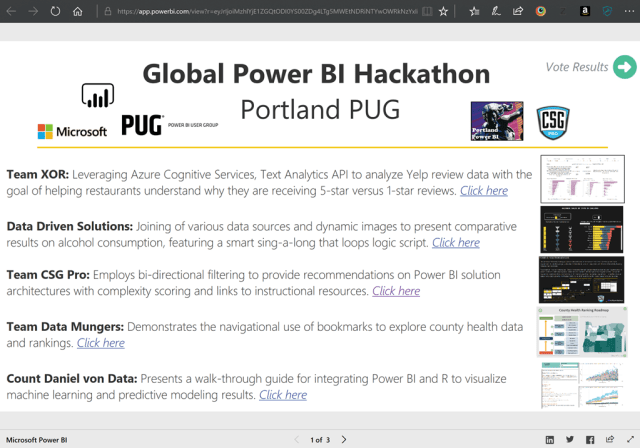Screen dimensions: 640x448
Task: Share report on Facebook
Action: coord(590,439)
